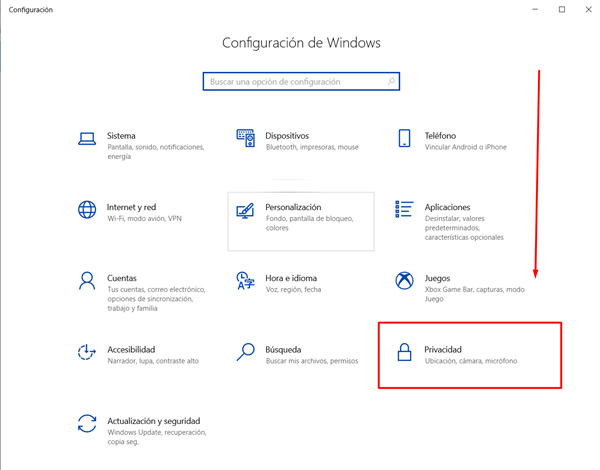Image resolution: width=600 pixels, height=470 pixels.
Task: Click the 'Configuración' window title text
Action: click(31, 10)
